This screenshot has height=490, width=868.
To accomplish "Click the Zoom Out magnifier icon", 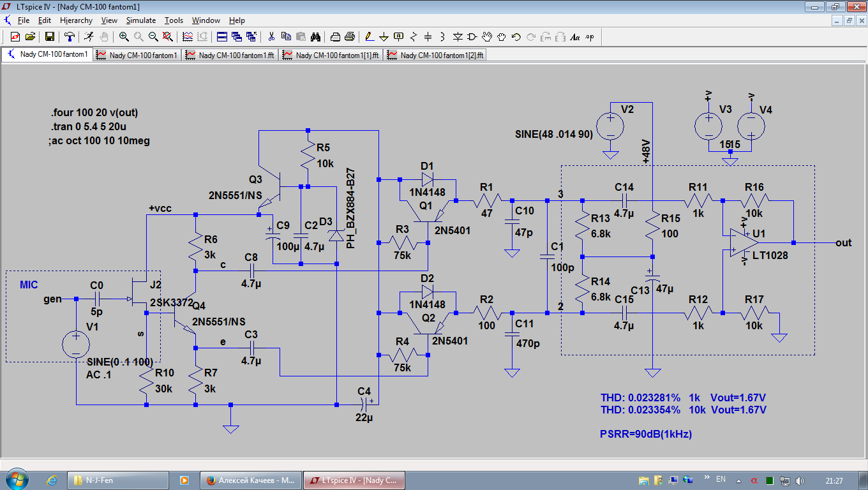I will coord(153,36).
